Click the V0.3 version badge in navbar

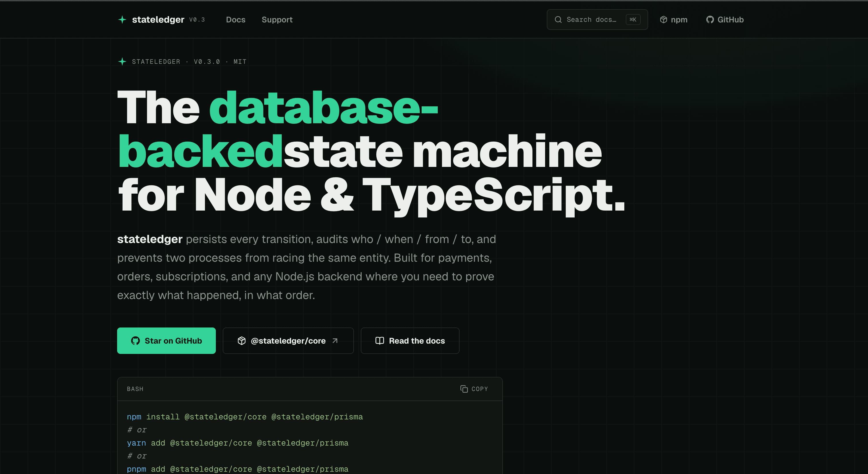pos(197,20)
